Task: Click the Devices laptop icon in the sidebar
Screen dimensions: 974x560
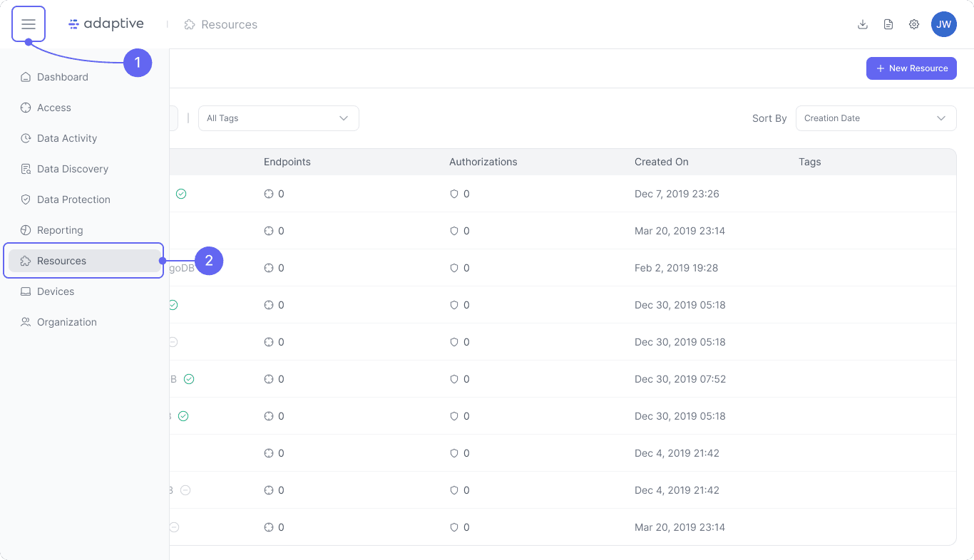Action: click(x=26, y=291)
